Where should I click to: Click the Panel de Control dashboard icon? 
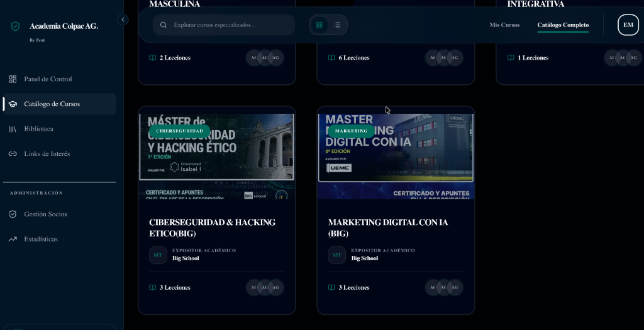point(13,79)
